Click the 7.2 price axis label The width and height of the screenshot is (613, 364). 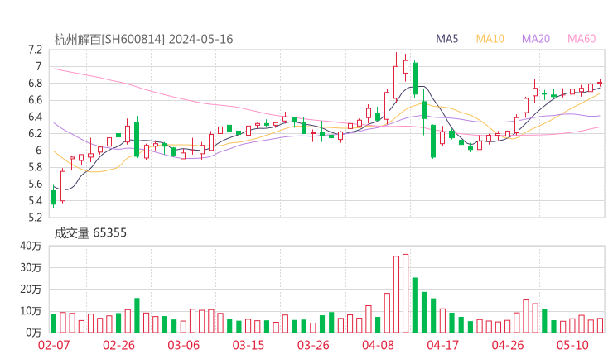coord(35,50)
